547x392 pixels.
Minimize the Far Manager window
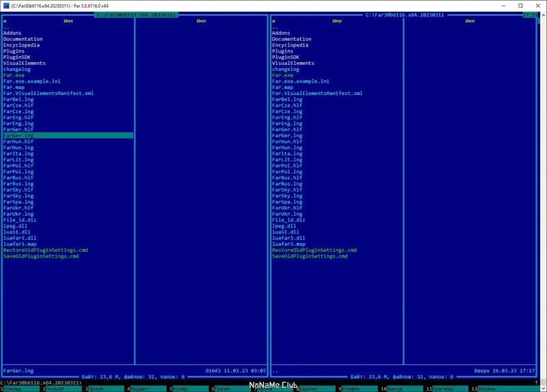[x=504, y=5]
